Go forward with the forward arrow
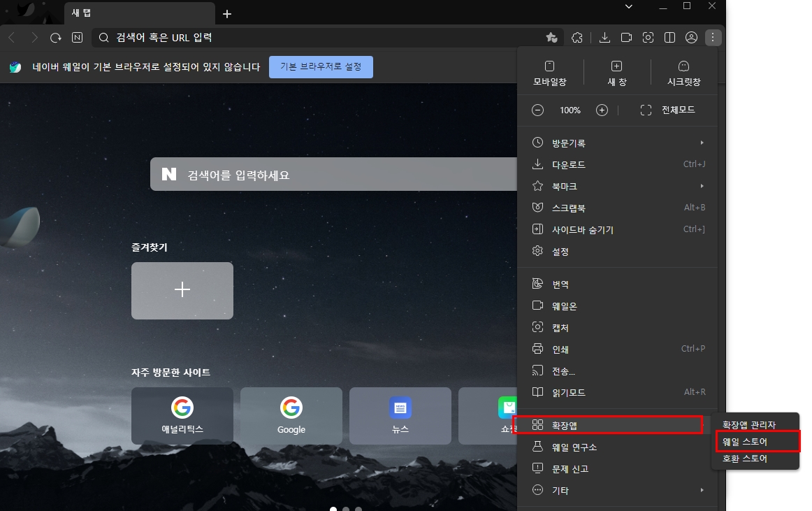The width and height of the screenshot is (812, 511). [34, 37]
